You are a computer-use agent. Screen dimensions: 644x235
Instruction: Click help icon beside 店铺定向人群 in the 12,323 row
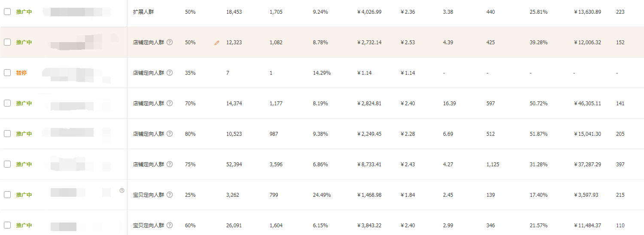[x=170, y=42]
